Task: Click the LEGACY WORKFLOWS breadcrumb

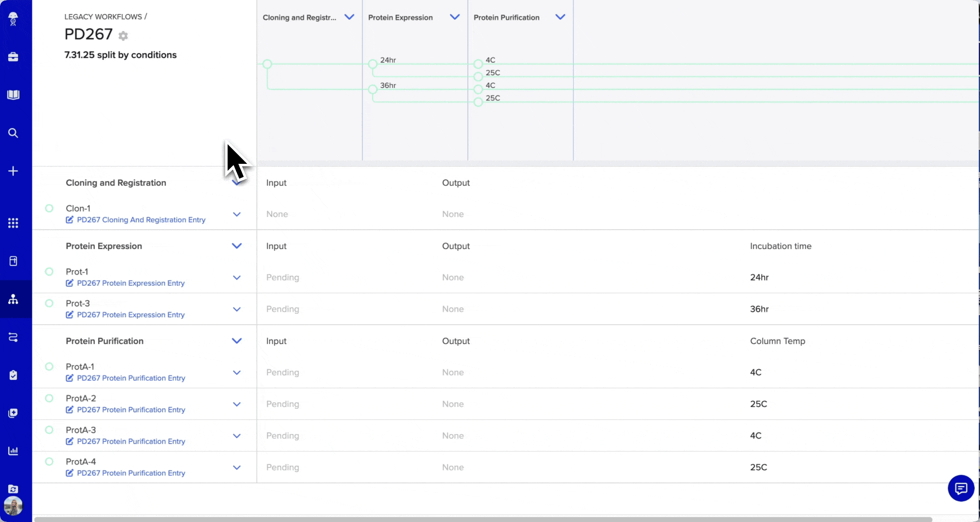Action: (102, 16)
